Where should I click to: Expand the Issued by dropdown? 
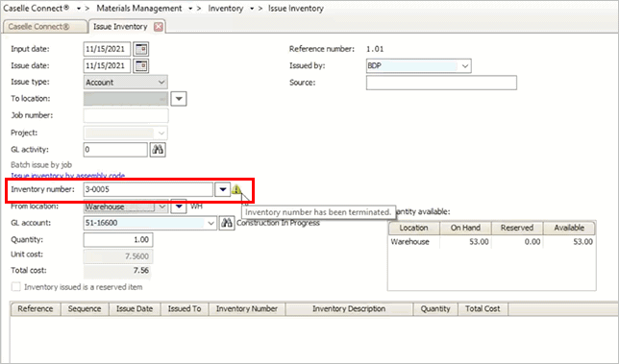[x=465, y=66]
